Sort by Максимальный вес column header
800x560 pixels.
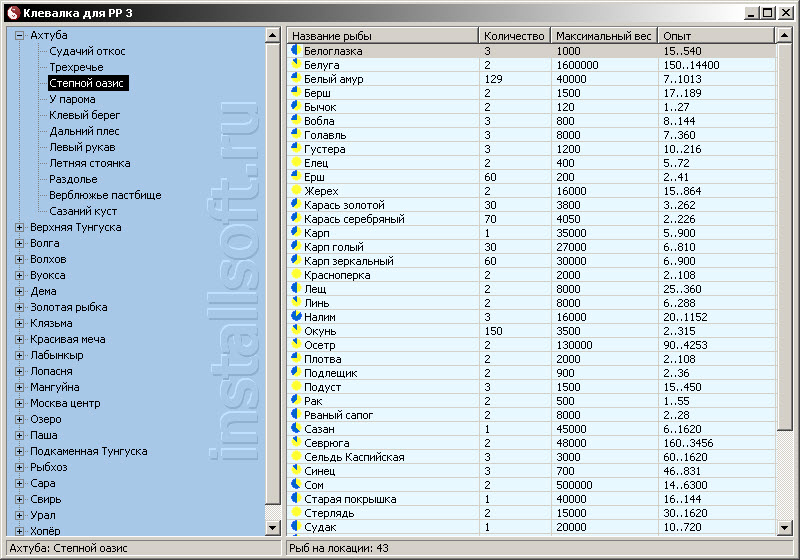pyautogui.click(x=603, y=35)
